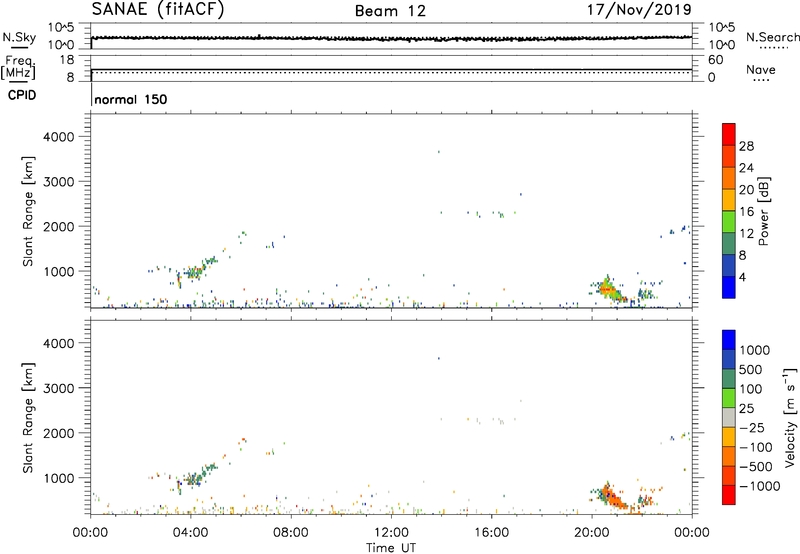Click the "SANAE (fitACF)" title text

[x=158, y=9]
